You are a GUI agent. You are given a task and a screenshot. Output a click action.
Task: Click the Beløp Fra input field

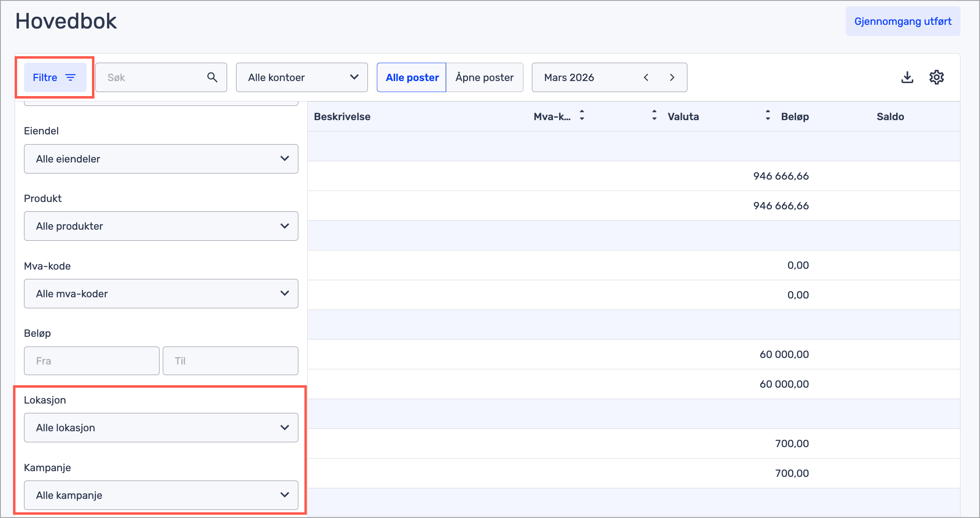pos(92,361)
